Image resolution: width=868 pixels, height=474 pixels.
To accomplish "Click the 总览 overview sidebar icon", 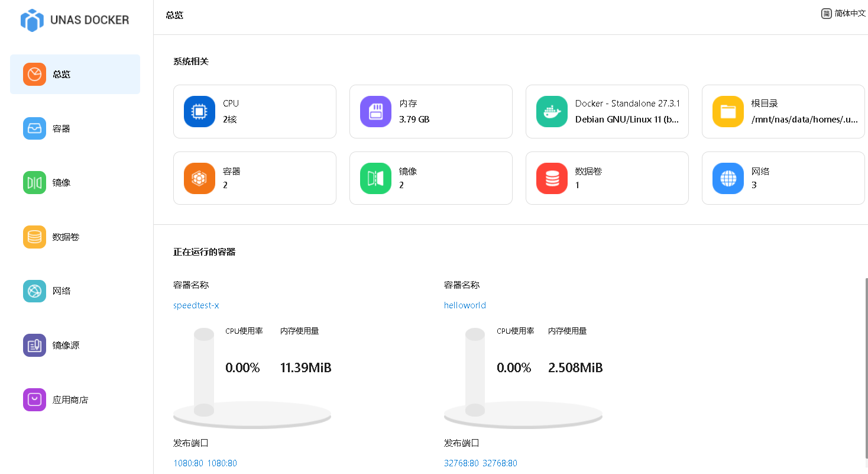I will (x=34, y=74).
